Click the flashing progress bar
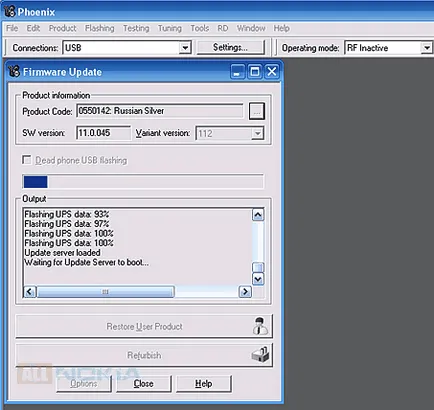Viewport: 434px width, 410px height. tap(143, 182)
